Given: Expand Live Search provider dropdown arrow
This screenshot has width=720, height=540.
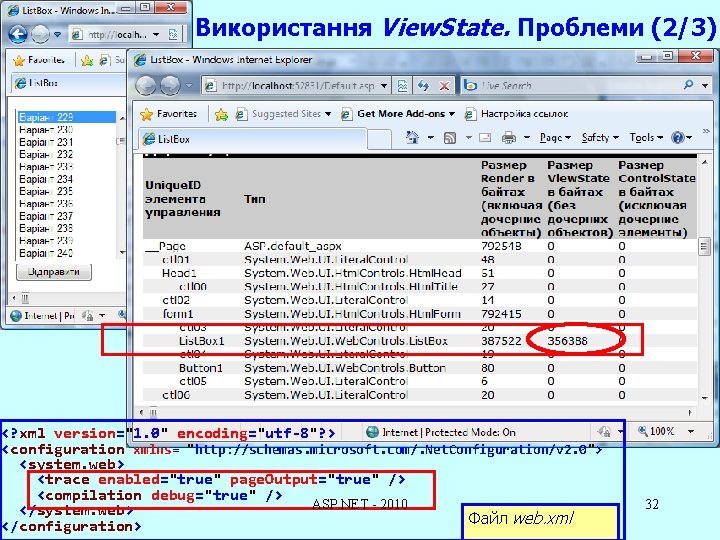Looking at the screenshot, I should pos(705,85).
